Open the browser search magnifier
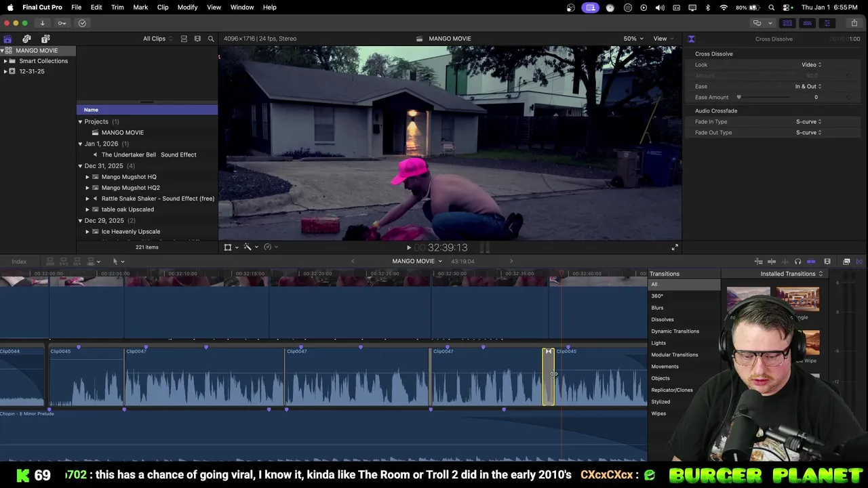 click(211, 39)
